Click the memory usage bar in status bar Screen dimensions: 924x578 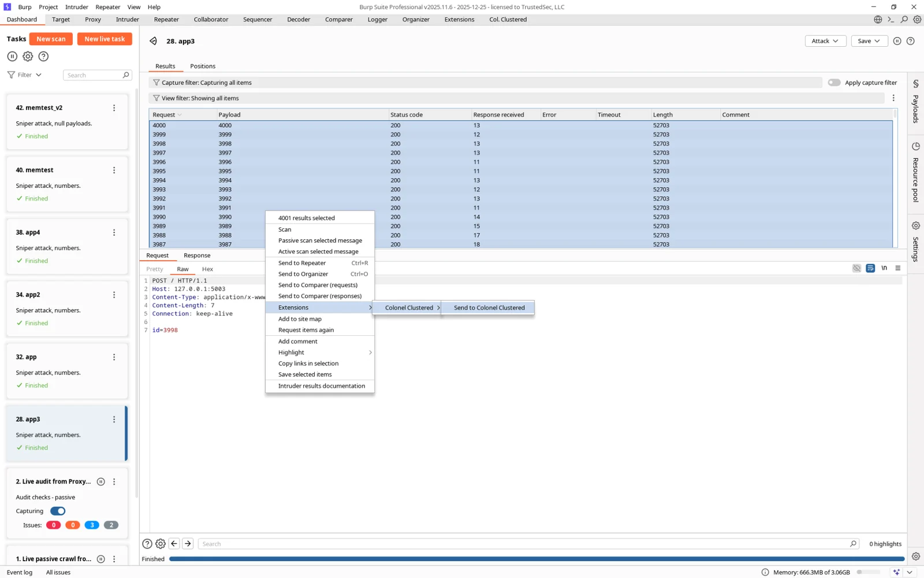(869, 572)
